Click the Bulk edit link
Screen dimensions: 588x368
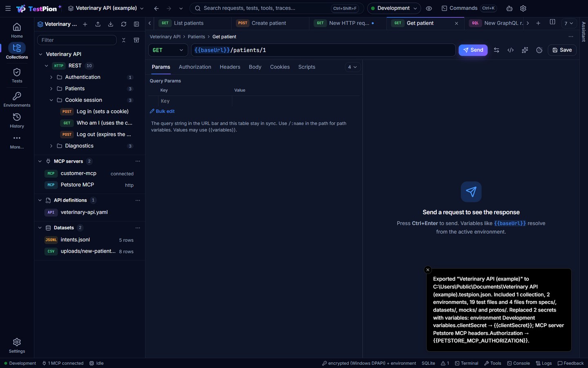[x=162, y=111]
